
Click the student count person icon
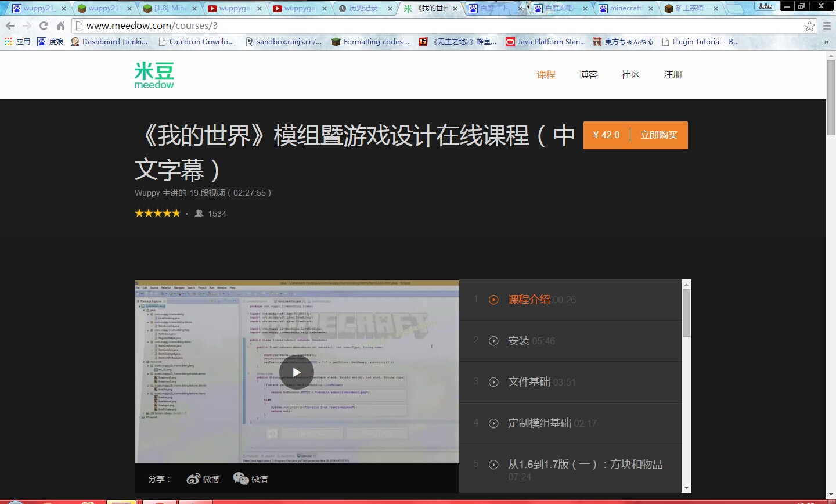199,214
